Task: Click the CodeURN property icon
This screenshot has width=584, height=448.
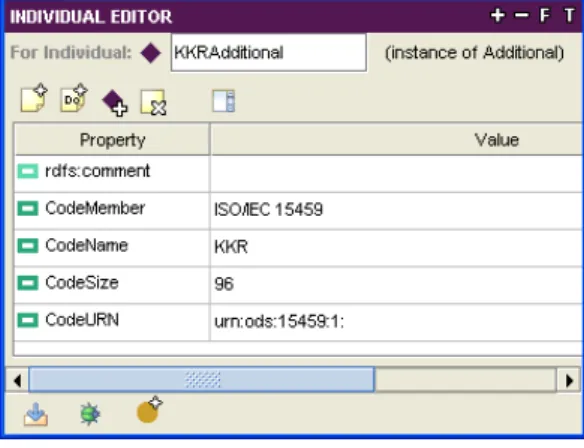Action: (28, 320)
